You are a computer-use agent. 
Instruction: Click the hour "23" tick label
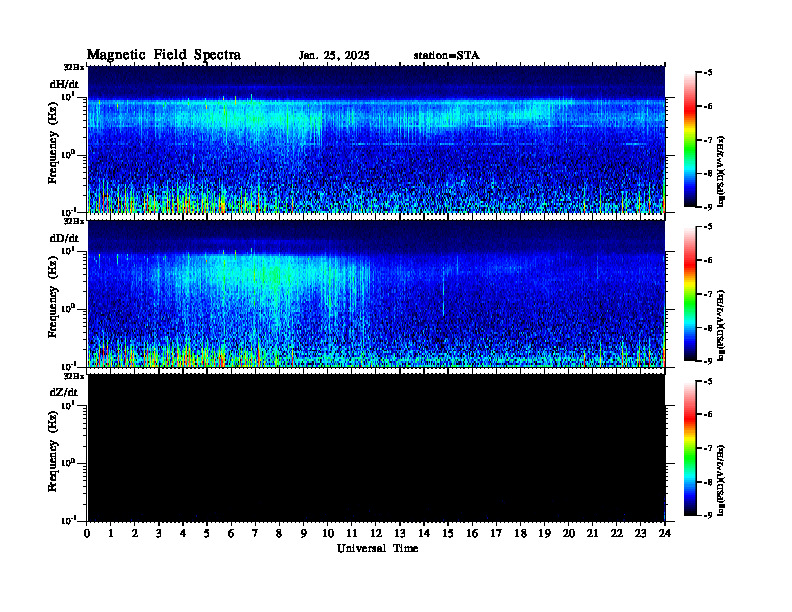tap(641, 534)
